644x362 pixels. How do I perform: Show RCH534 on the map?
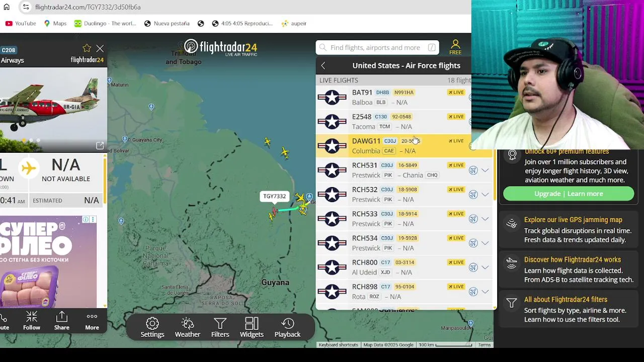coord(473,243)
